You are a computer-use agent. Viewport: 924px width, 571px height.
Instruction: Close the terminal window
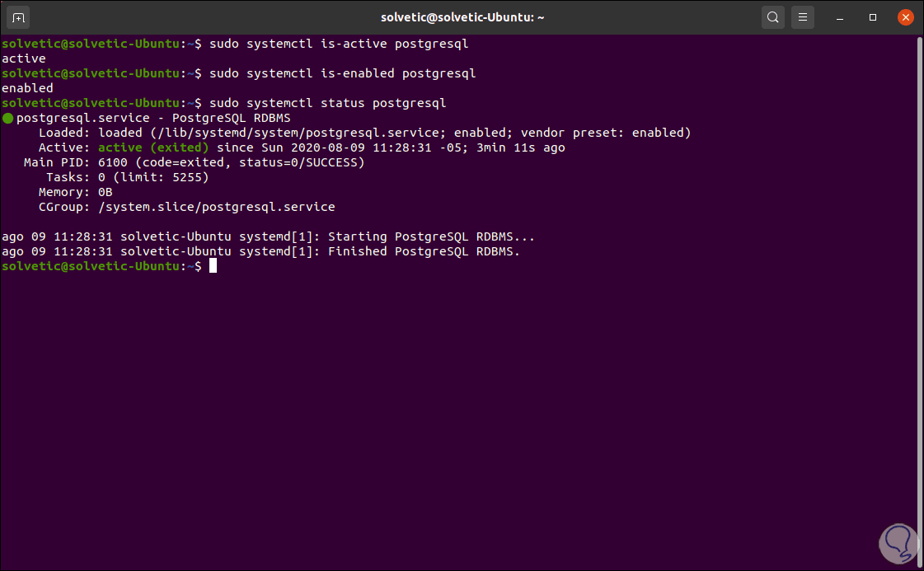(x=905, y=16)
